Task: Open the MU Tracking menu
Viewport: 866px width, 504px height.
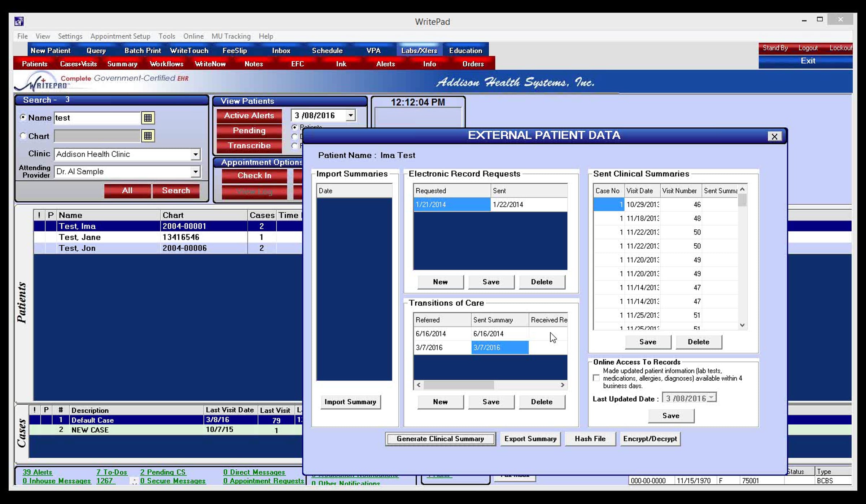Action: pyautogui.click(x=231, y=36)
